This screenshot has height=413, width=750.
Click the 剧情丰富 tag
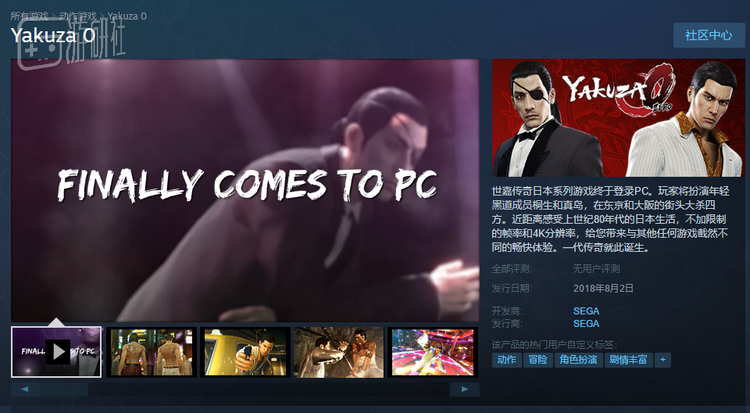tap(629, 360)
